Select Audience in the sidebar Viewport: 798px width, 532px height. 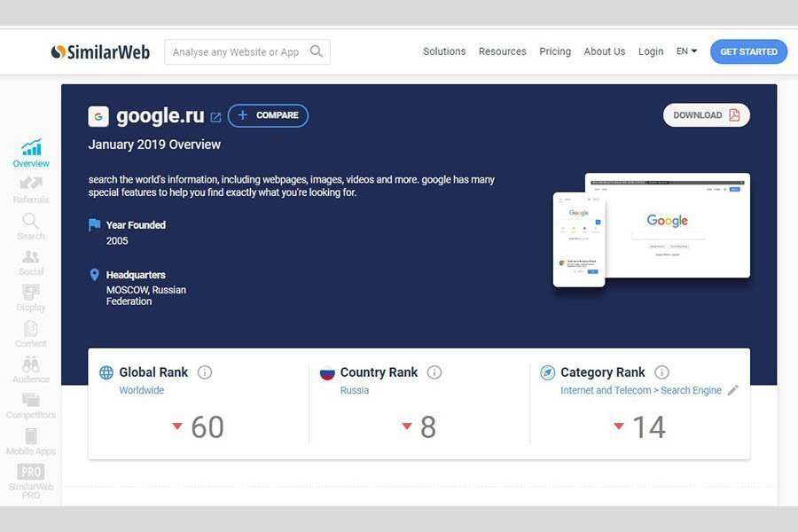pos(31,370)
